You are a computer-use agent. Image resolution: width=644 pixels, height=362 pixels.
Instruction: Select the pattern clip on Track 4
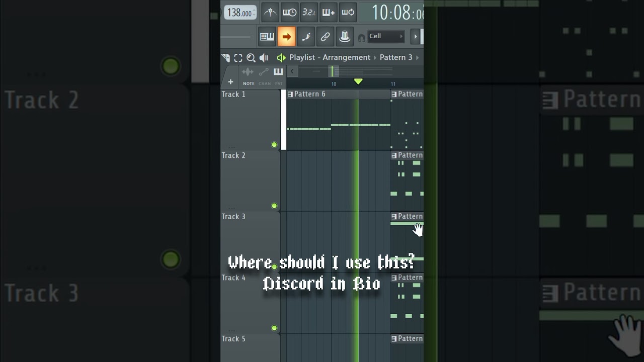[x=407, y=303]
